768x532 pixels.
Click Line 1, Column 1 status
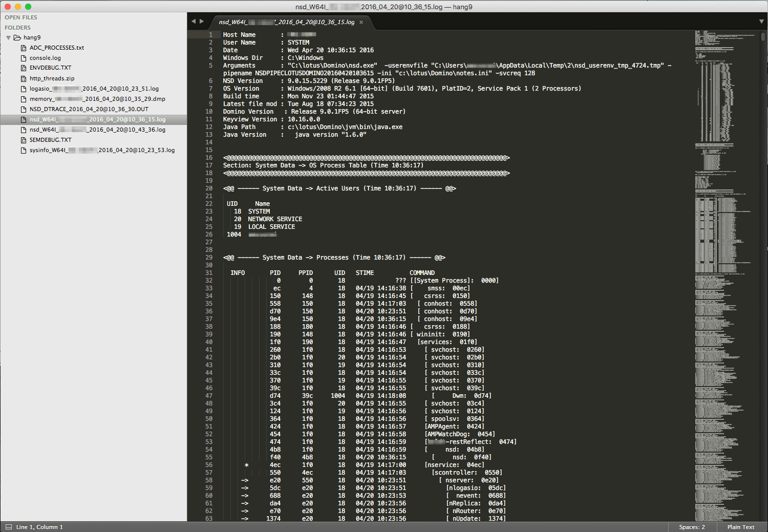point(39,527)
